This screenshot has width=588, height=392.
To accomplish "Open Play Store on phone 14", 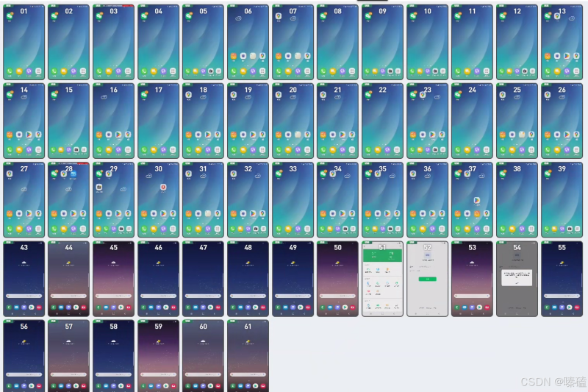I will pos(29,135).
